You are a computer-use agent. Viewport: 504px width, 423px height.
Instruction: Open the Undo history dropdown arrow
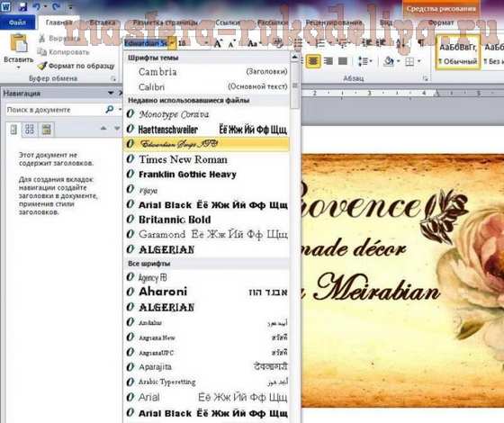46,6
